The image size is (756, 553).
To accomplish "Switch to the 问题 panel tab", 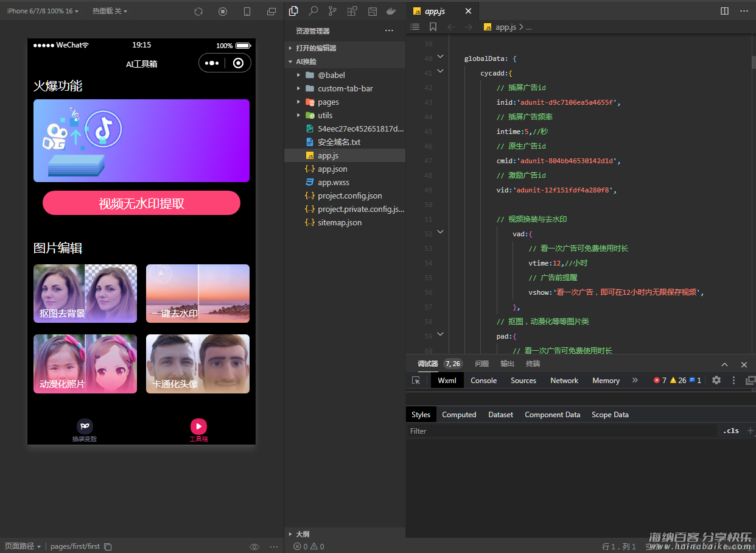I will pos(481,364).
